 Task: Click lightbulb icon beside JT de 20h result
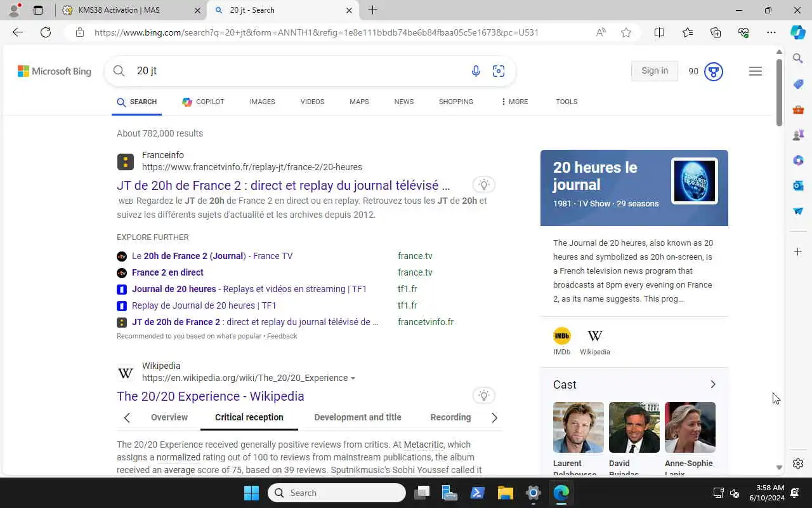(484, 185)
